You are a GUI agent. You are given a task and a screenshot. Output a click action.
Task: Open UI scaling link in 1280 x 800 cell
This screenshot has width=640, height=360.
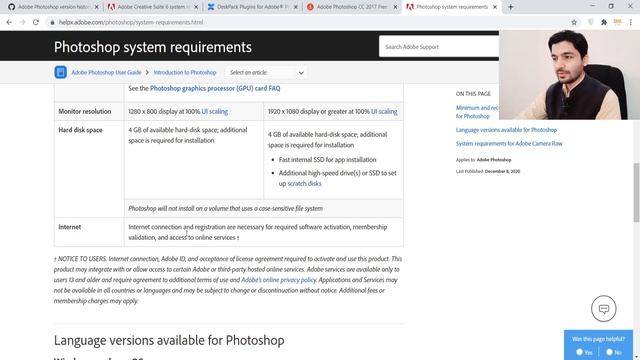[215, 111]
